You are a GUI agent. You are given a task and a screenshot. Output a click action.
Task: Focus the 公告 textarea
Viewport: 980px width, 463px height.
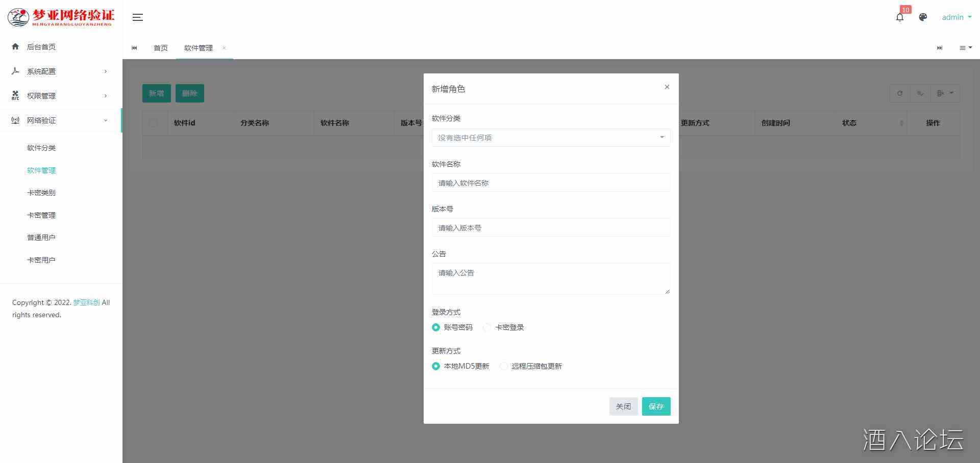pos(551,279)
